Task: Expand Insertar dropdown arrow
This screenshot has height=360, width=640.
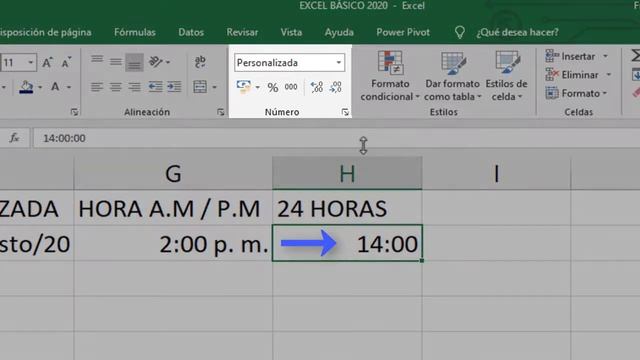Action: coord(606,56)
